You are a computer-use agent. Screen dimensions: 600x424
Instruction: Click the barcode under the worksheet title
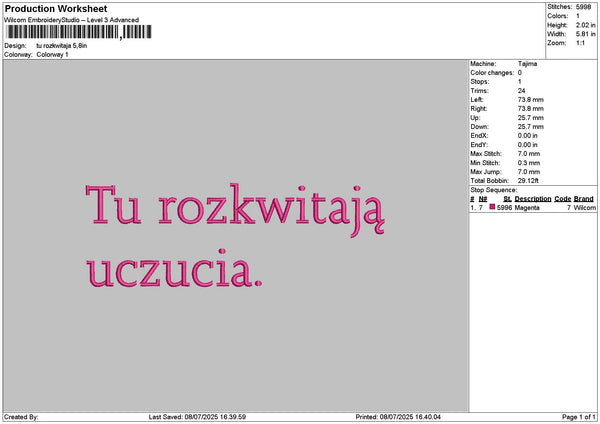click(80, 33)
